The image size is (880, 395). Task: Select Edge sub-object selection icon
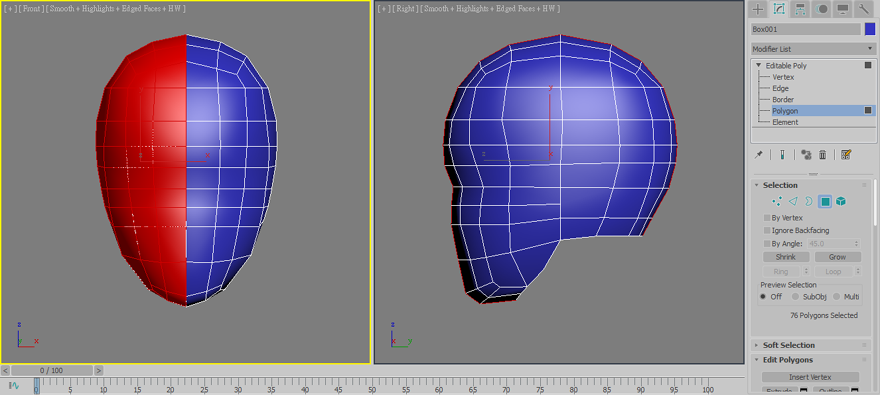pos(793,201)
